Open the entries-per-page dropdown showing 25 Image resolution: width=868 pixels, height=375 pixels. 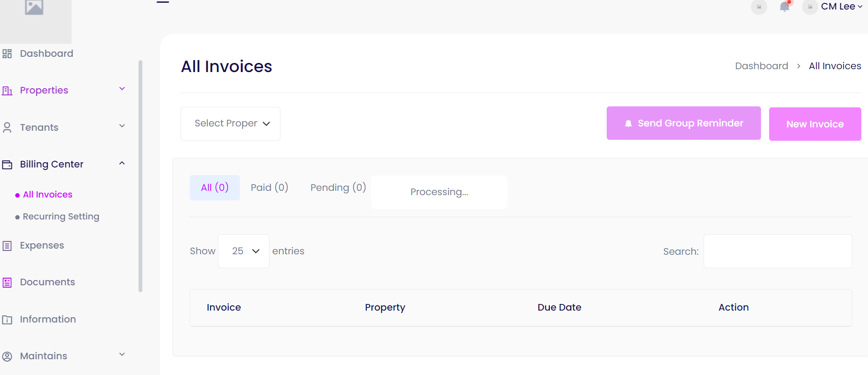(244, 251)
